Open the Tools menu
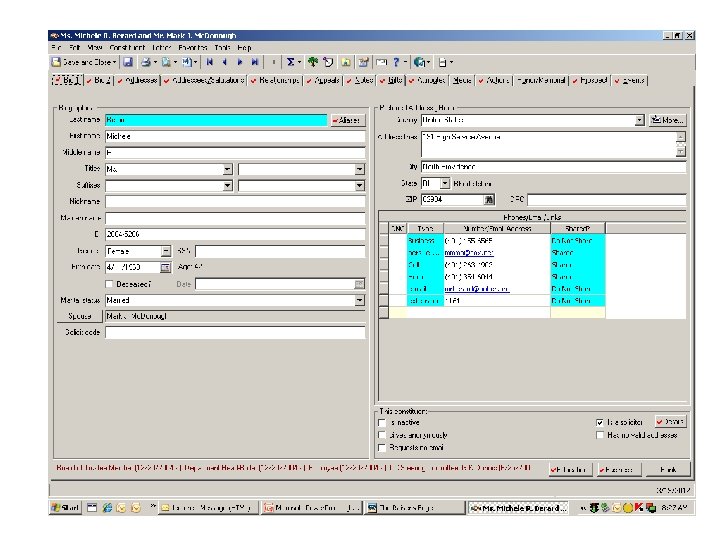The height and width of the screenshot is (540, 720). [x=222, y=48]
